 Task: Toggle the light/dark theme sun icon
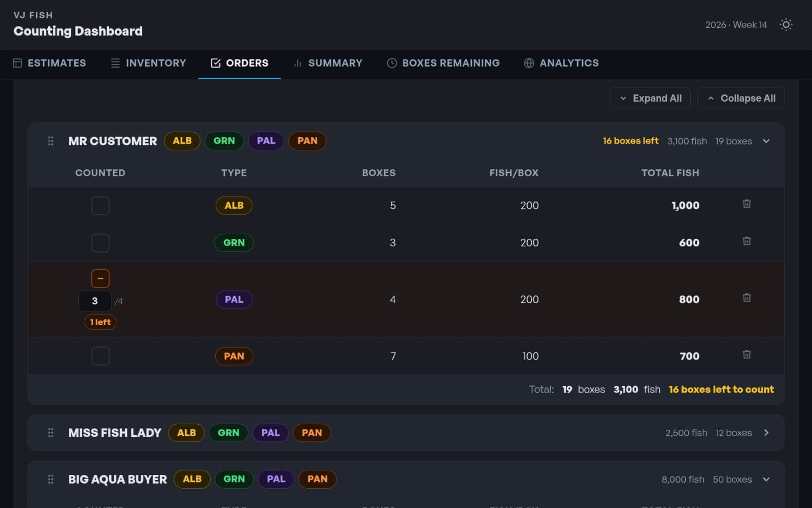coord(786,25)
